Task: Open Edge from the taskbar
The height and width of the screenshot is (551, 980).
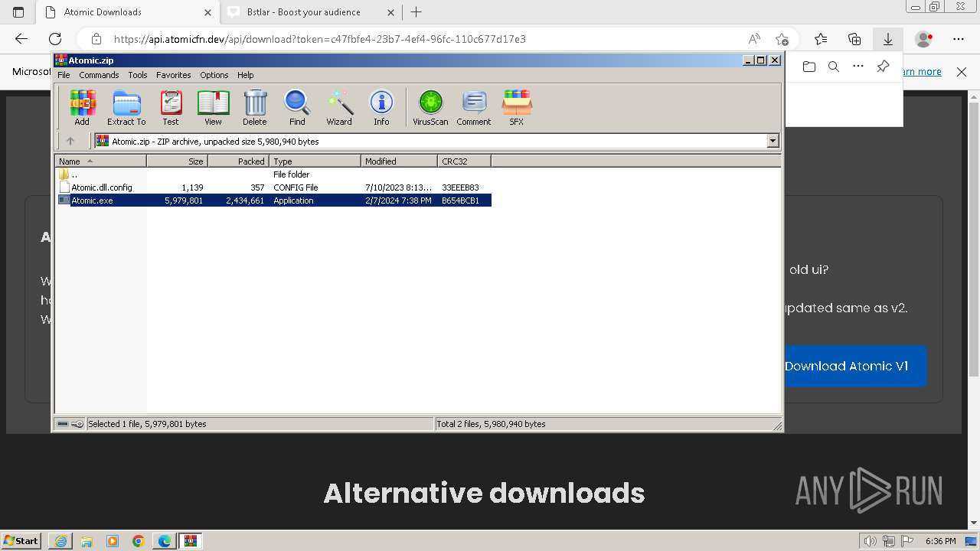Action: click(x=165, y=541)
